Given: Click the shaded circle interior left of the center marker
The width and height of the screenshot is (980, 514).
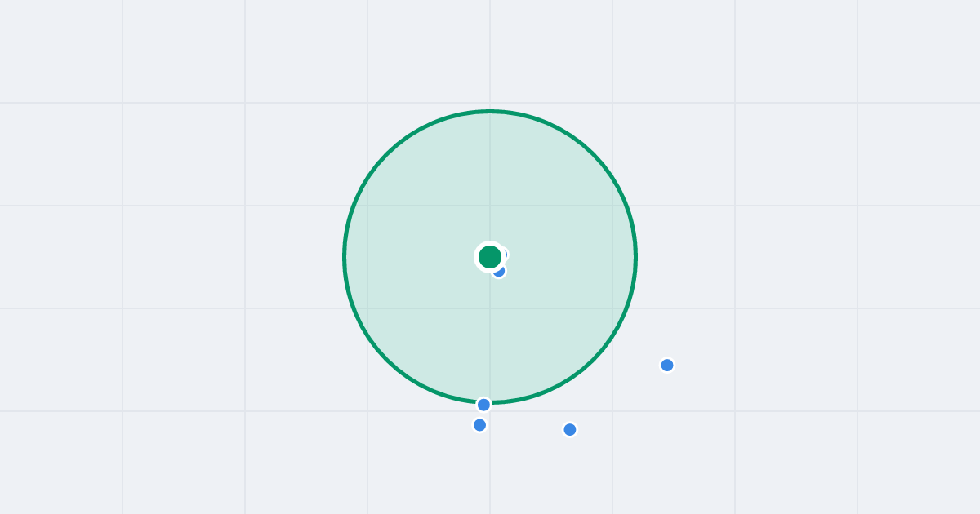Looking at the screenshot, I should click(x=408, y=257).
